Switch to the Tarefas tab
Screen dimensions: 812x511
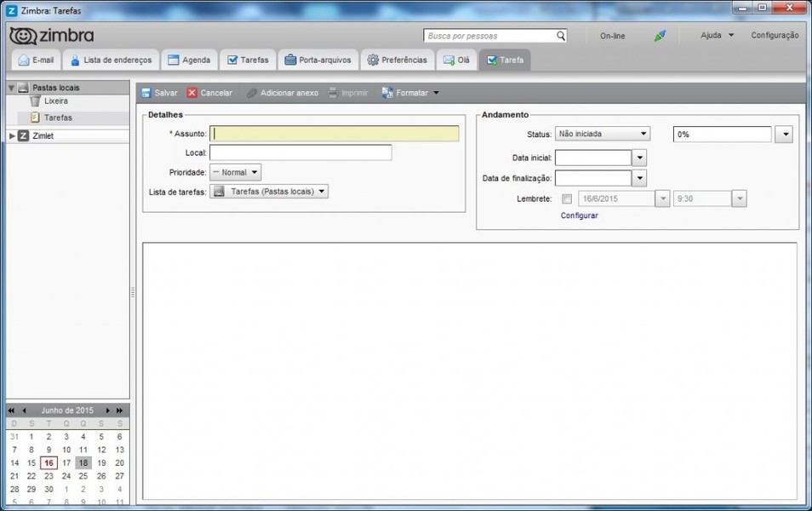click(248, 60)
